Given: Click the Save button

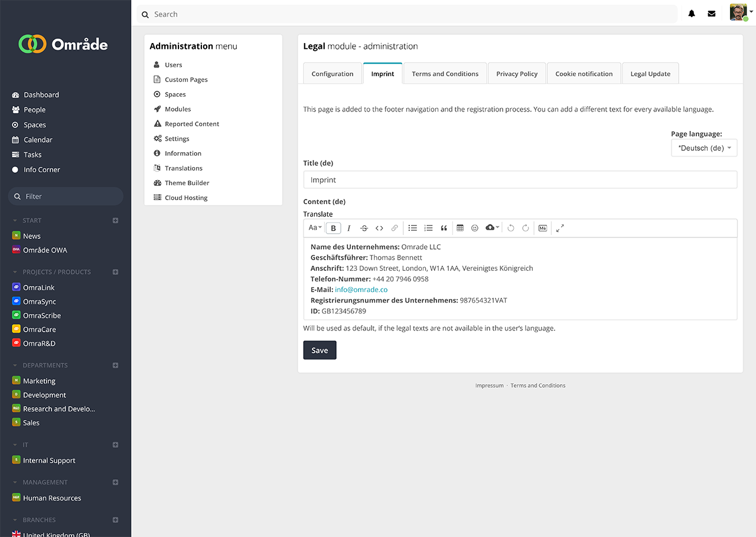Looking at the screenshot, I should pos(320,350).
